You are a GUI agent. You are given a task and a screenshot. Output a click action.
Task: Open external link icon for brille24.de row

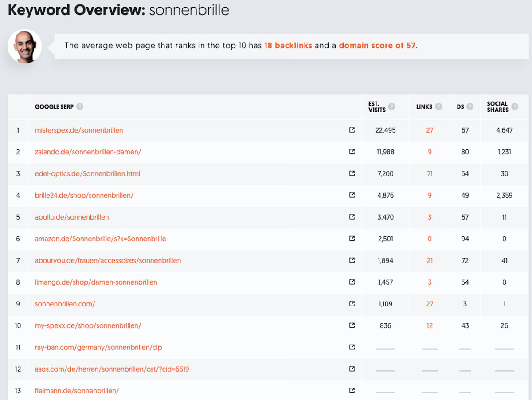pos(352,195)
